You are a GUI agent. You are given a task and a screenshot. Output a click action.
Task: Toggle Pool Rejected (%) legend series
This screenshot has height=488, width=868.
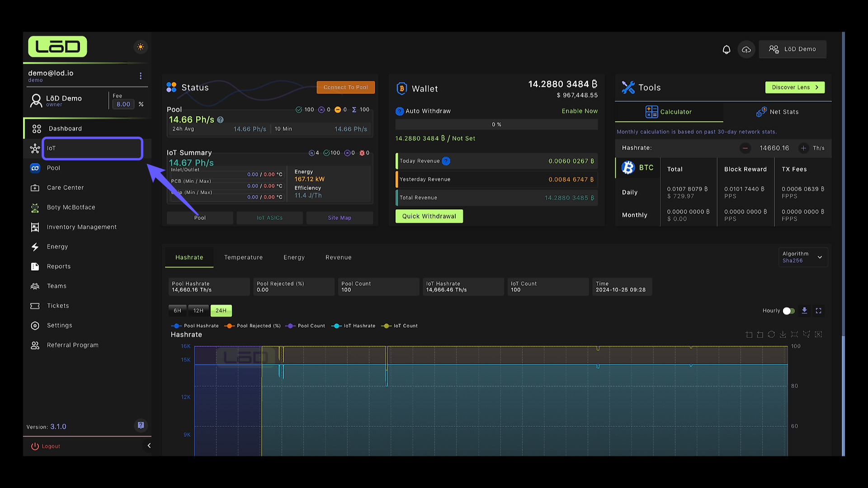252,326
